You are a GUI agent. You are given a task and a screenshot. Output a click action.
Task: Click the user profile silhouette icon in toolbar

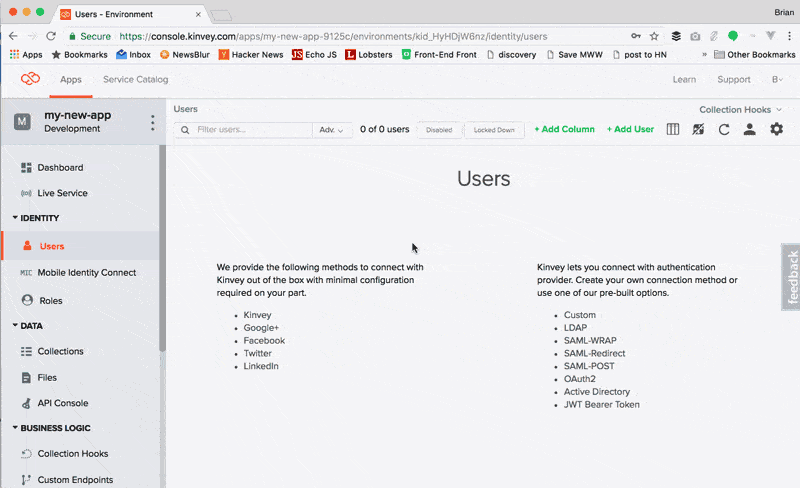(x=749, y=129)
